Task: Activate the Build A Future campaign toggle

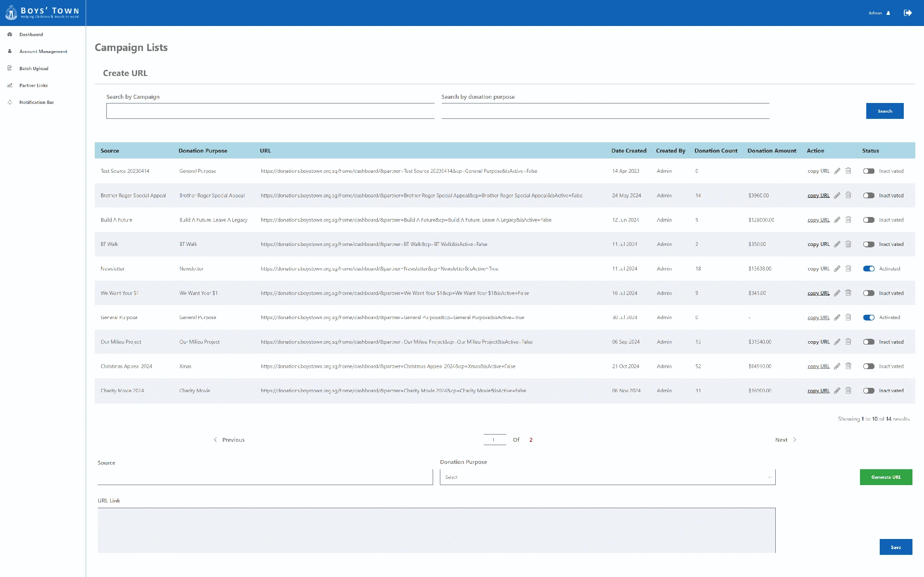Action: [869, 220]
